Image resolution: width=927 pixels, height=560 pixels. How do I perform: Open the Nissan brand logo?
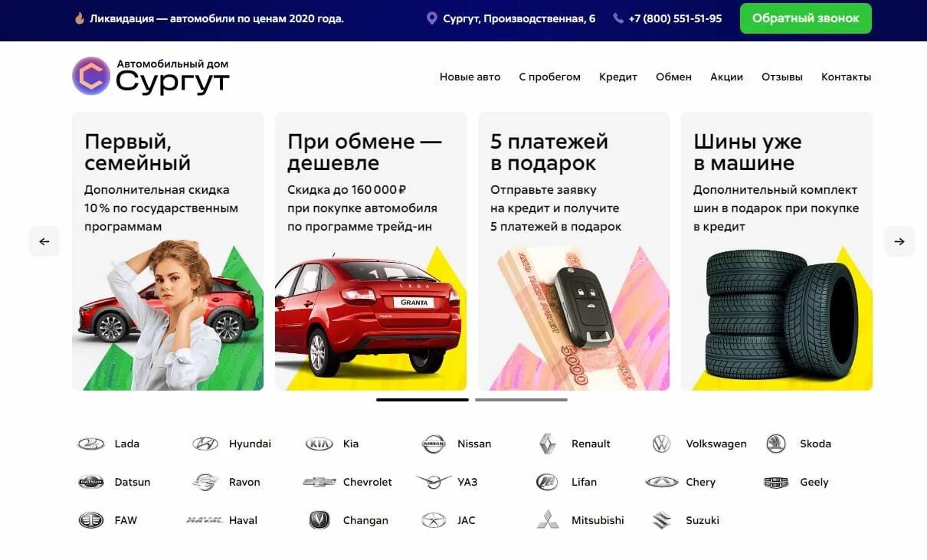pos(434,444)
